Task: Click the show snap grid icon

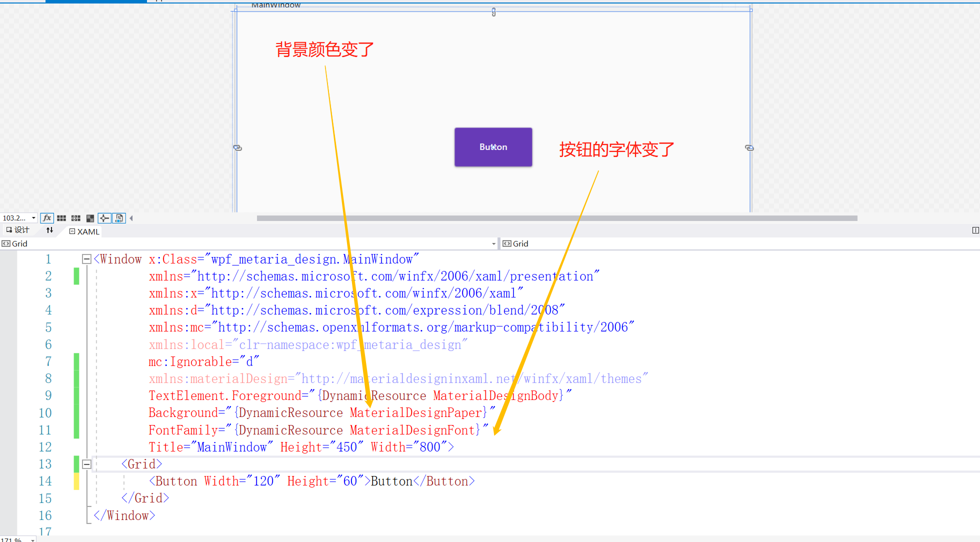Action: pos(61,218)
